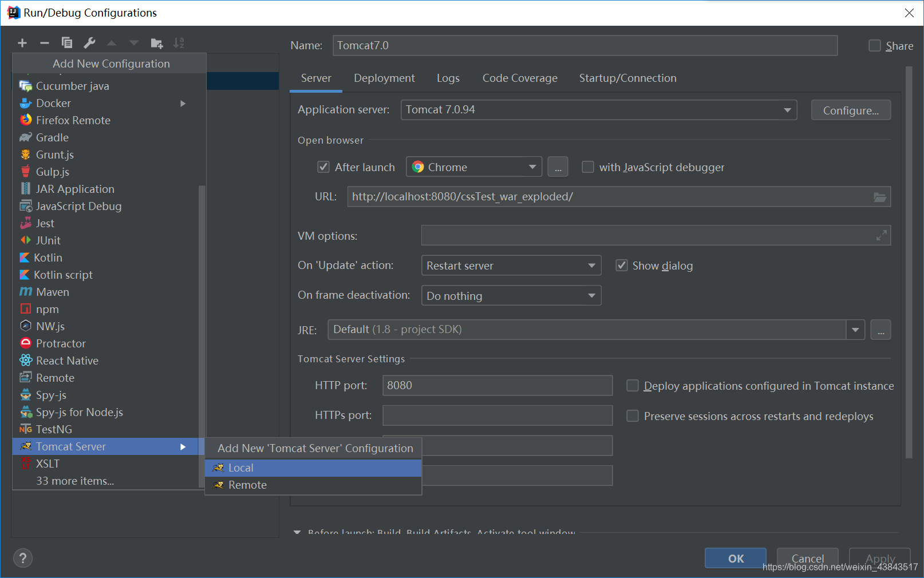Open the JRE dropdown arrow
Image resolution: width=924 pixels, height=578 pixels.
[855, 330]
